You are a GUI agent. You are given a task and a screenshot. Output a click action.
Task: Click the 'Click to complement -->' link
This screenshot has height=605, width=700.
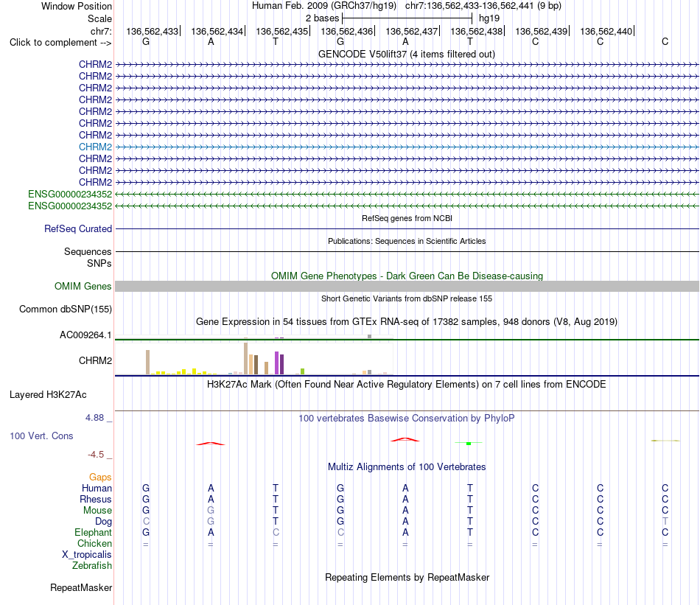60,43
